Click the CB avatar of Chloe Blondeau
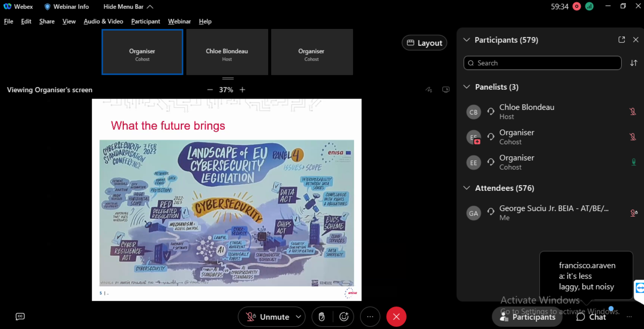644x329 pixels. [474, 112]
